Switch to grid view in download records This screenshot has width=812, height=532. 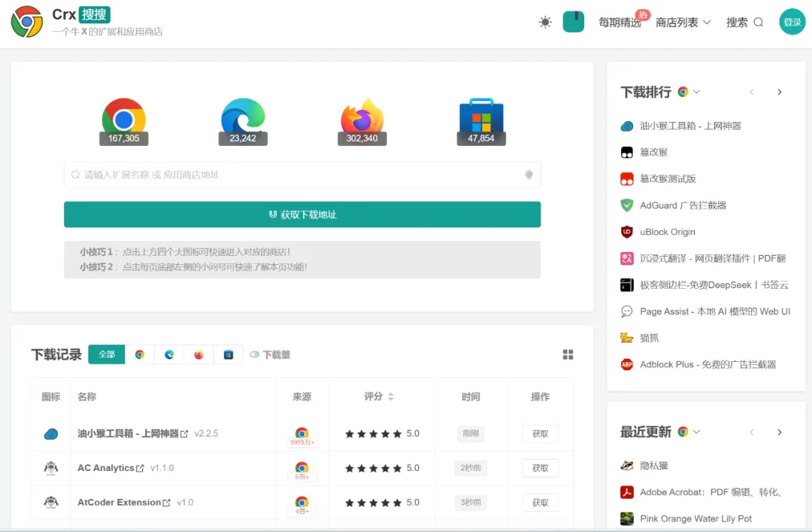(x=568, y=354)
